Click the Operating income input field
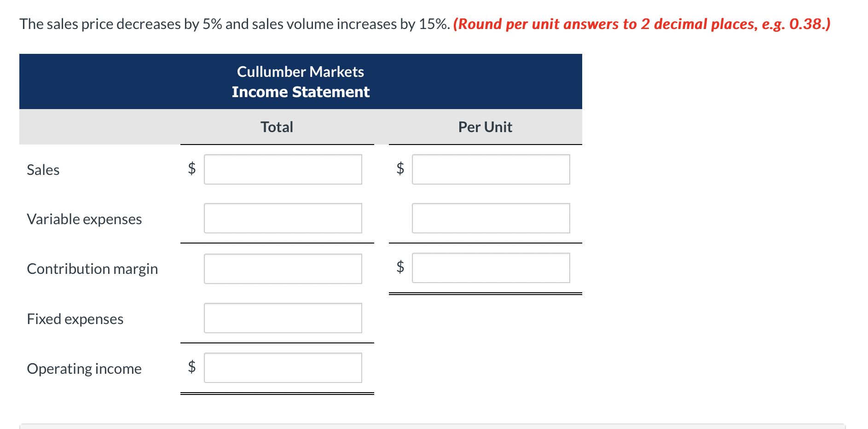This screenshot has width=868, height=429. [x=283, y=367]
